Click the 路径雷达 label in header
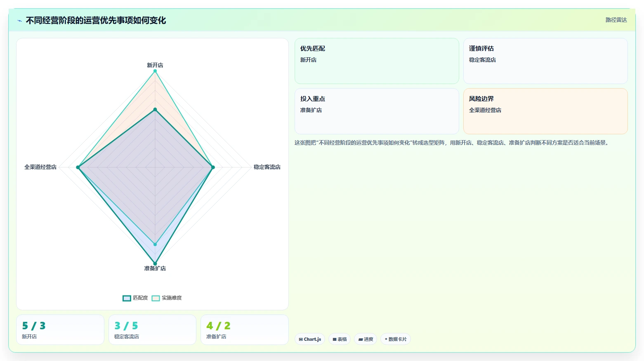 point(616,20)
